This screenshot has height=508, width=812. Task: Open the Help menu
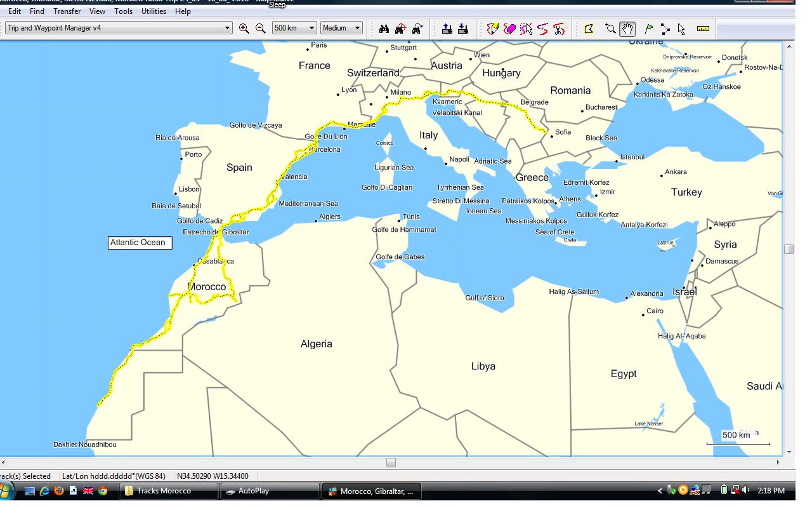click(183, 11)
